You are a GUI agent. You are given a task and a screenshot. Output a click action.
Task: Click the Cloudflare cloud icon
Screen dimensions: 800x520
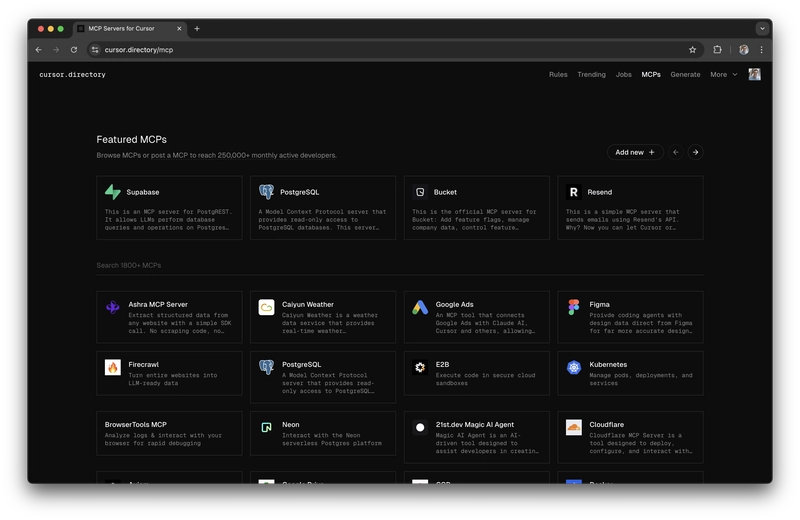[573, 428]
